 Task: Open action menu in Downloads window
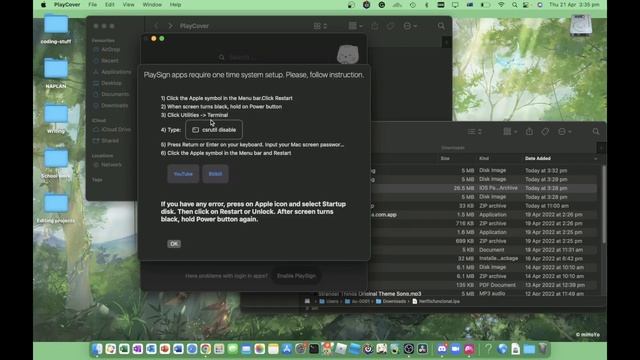tap(564, 131)
